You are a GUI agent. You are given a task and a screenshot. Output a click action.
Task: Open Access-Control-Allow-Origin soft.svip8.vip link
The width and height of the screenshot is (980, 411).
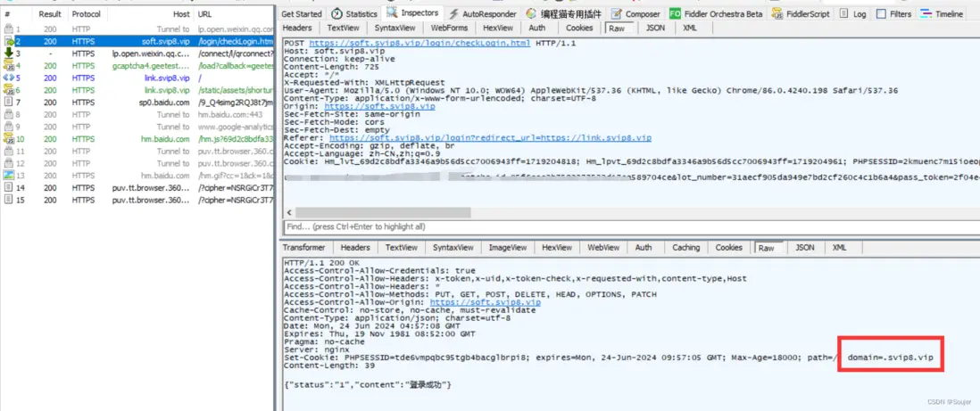tap(485, 301)
